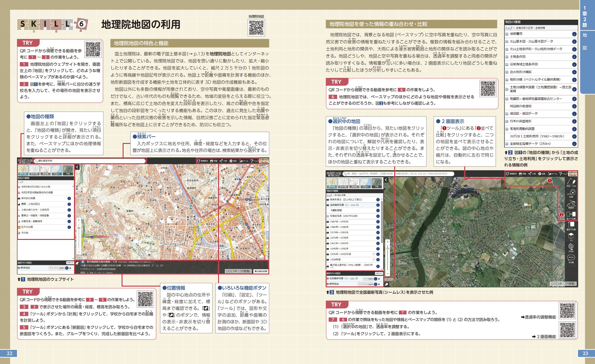Expand 治水地形分類図 folder
Image resolution: width=595 pixels, height=364 pixels.
click(x=541, y=72)
